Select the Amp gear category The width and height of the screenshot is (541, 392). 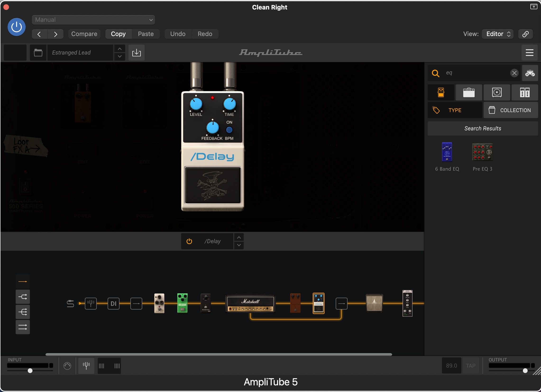pyautogui.click(x=469, y=92)
